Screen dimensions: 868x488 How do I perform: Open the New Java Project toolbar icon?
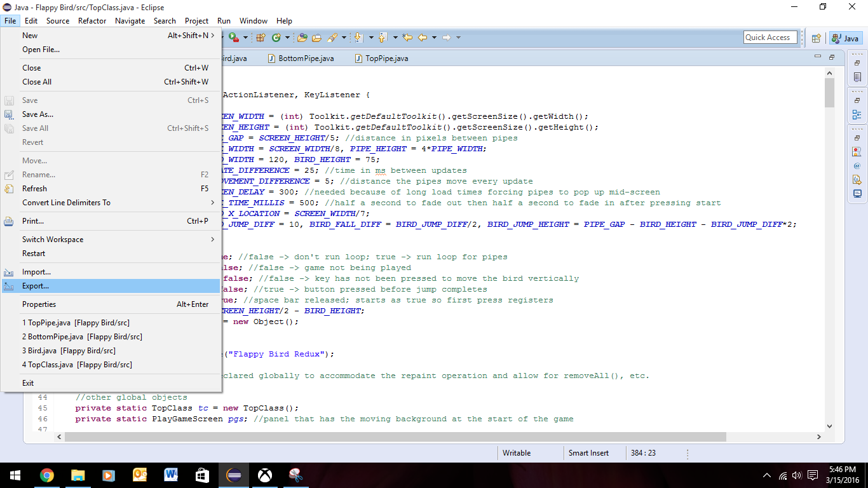(x=261, y=37)
